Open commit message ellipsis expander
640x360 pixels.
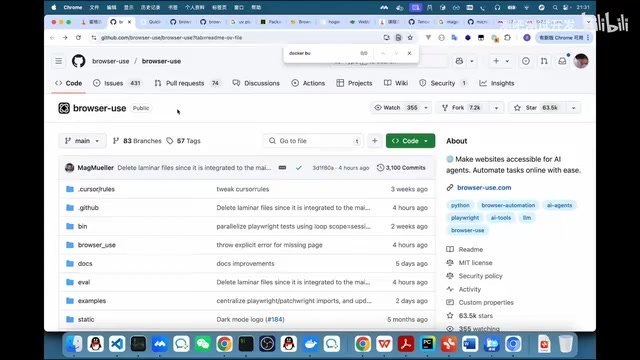282,168
